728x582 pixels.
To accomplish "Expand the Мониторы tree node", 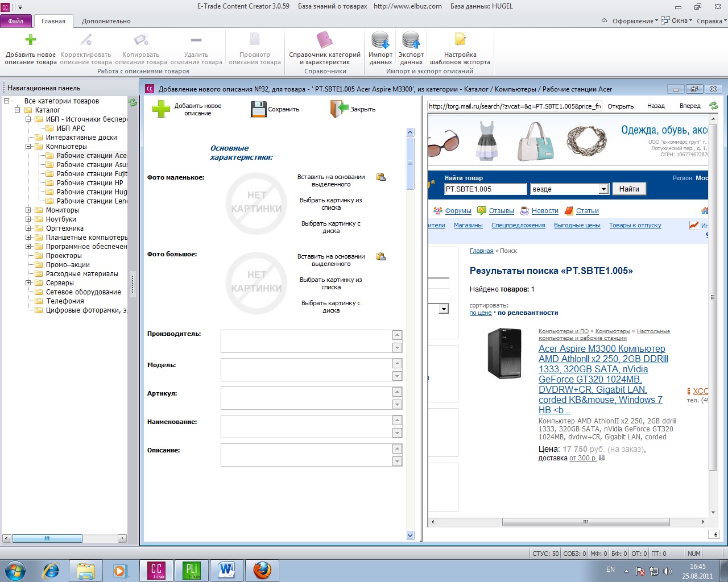I will [28, 210].
